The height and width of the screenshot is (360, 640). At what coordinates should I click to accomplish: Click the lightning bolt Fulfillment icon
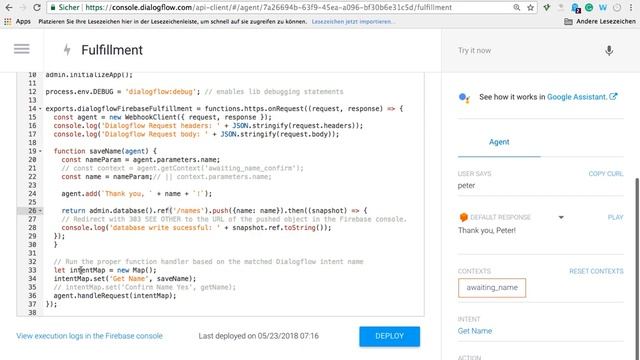point(67,50)
